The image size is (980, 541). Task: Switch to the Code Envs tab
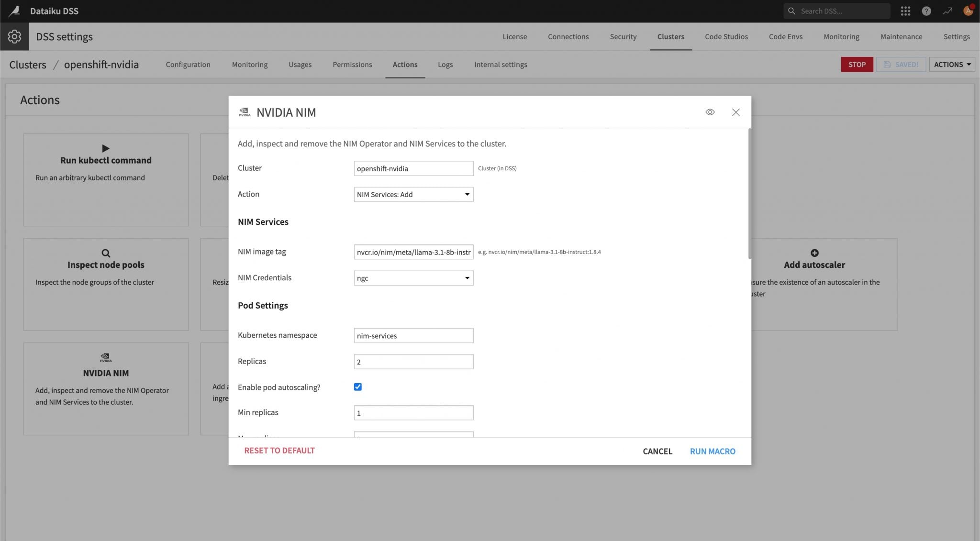pos(785,36)
